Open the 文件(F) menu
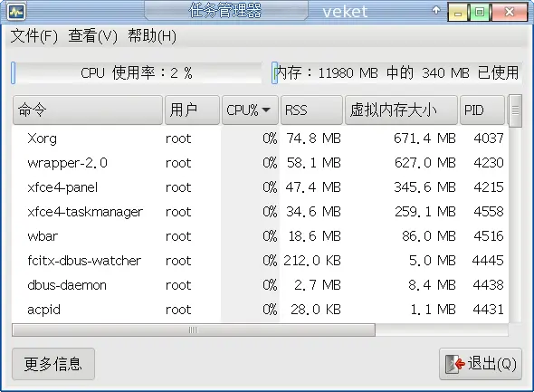Screen dimensions: 534x392 coord(34,36)
